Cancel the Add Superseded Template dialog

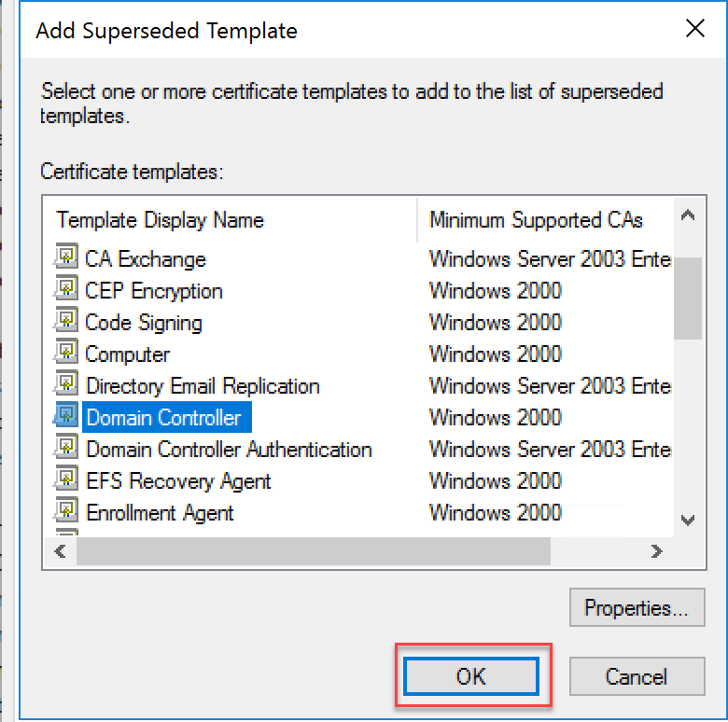(x=637, y=676)
